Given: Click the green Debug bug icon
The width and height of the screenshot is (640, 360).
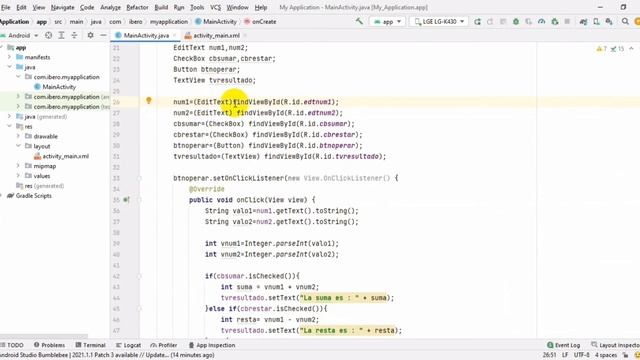Looking at the screenshot, I should (x=516, y=22).
